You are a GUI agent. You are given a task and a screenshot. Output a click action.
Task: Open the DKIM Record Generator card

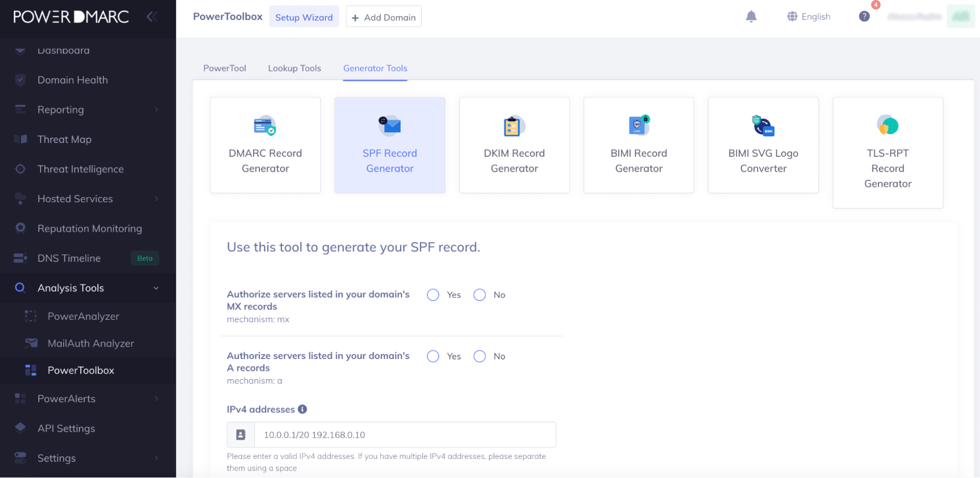point(514,145)
